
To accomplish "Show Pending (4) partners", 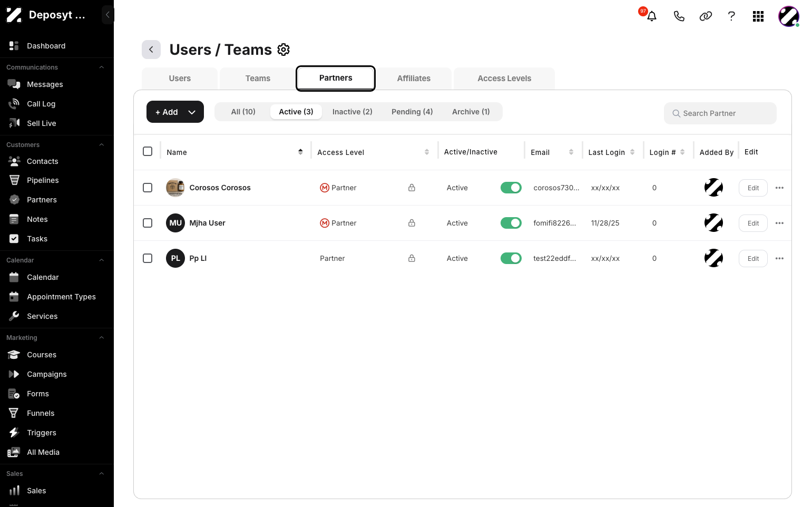I will click(412, 112).
